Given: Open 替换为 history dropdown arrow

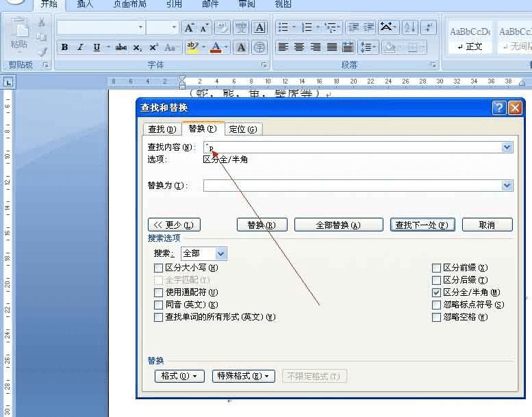Looking at the screenshot, I should click(507, 186).
